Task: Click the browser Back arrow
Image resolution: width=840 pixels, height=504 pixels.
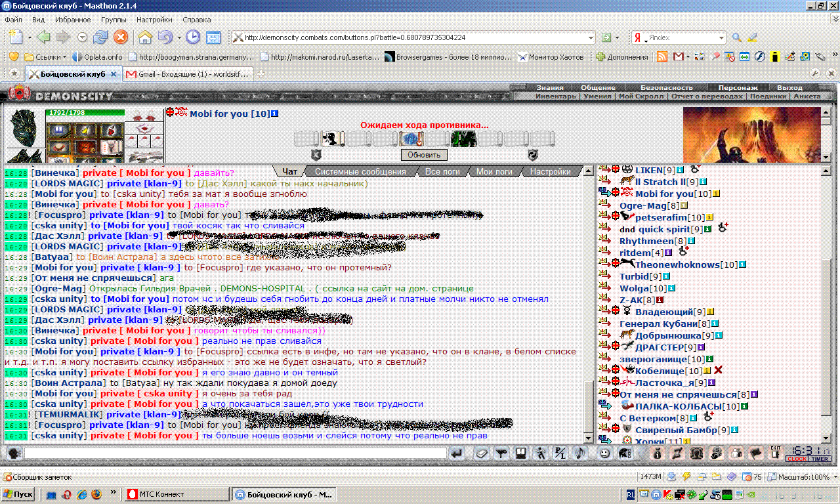Action: (44, 37)
